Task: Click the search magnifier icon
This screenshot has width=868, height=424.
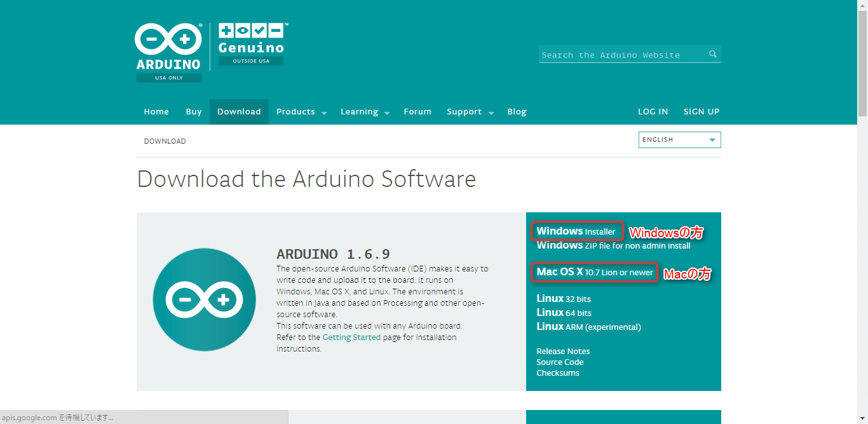Action: point(713,55)
